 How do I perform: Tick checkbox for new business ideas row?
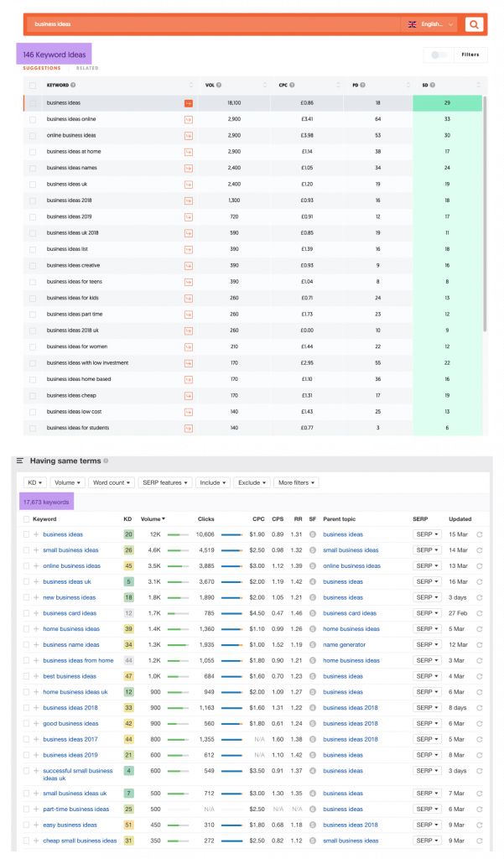(26, 598)
